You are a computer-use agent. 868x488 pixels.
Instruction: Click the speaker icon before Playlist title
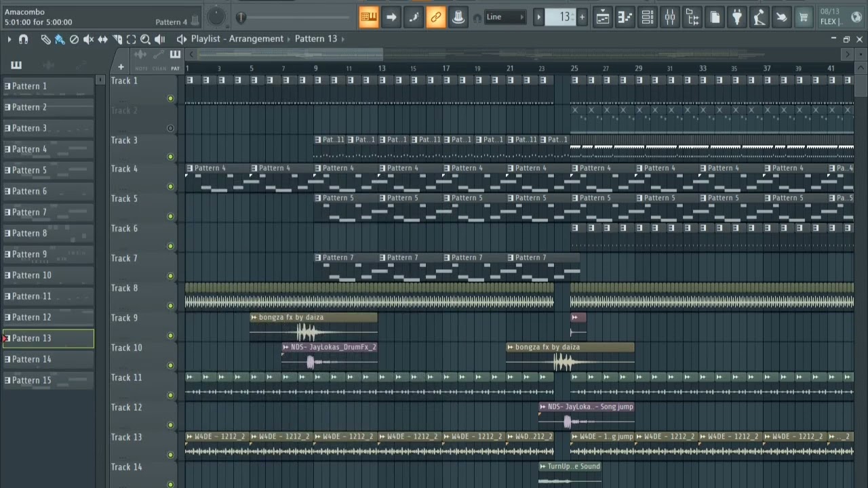[181, 39]
